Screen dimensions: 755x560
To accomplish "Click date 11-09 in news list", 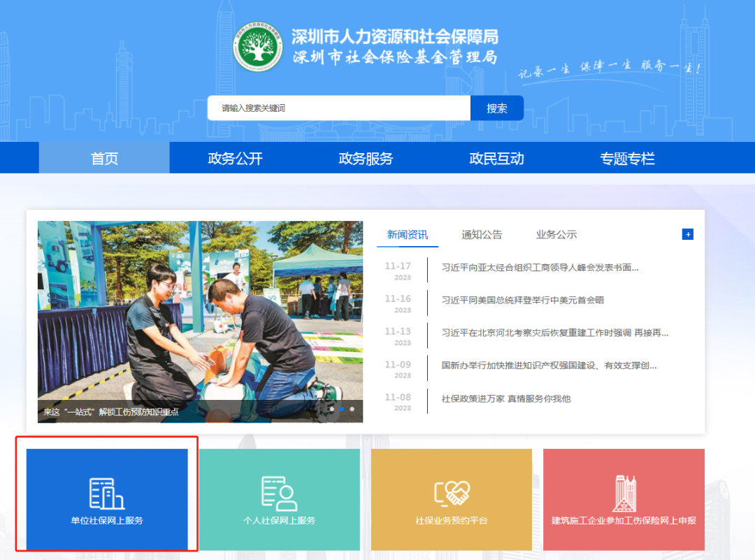I will click(x=398, y=365).
